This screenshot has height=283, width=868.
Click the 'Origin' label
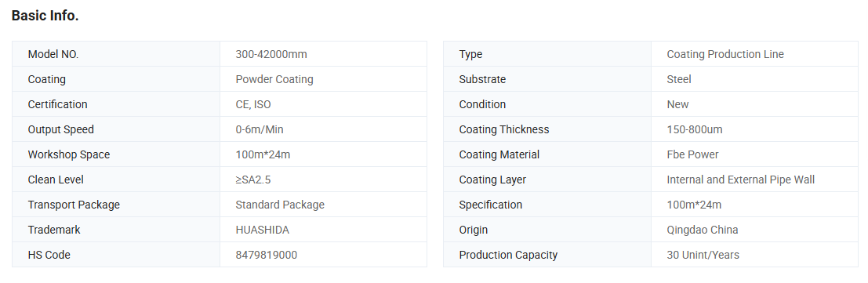(474, 230)
